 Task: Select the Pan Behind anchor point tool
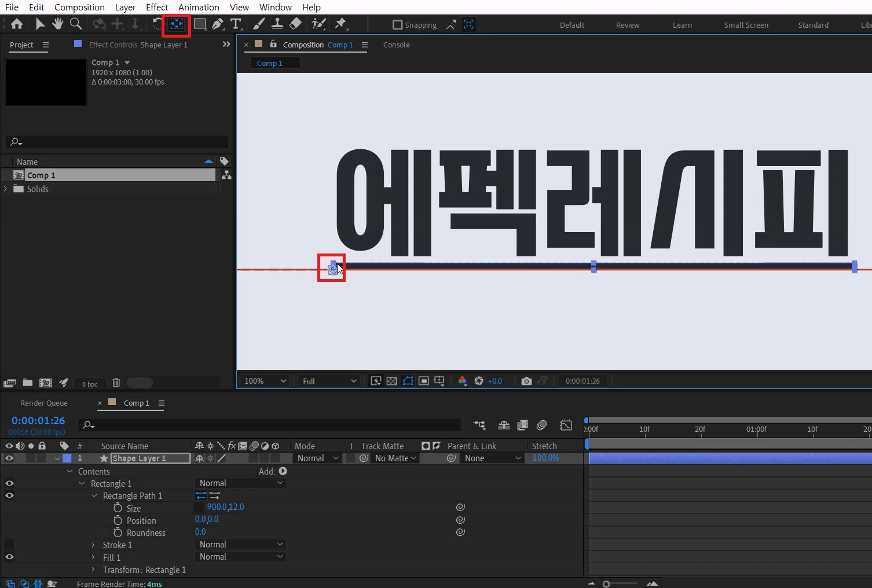pyautogui.click(x=177, y=24)
